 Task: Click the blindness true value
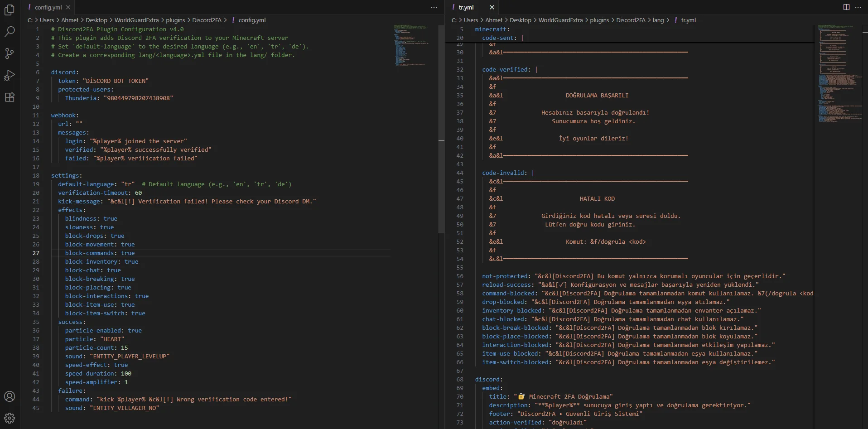(110, 218)
